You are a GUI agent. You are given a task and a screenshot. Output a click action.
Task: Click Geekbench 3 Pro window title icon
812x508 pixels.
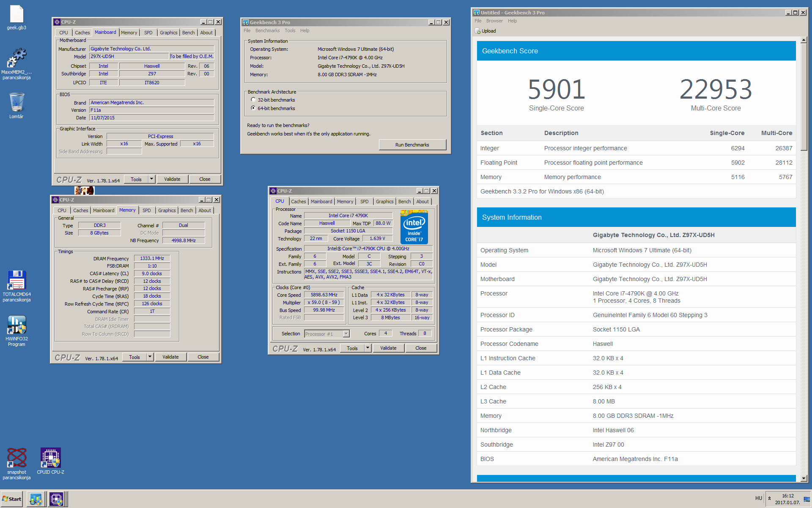coord(245,22)
